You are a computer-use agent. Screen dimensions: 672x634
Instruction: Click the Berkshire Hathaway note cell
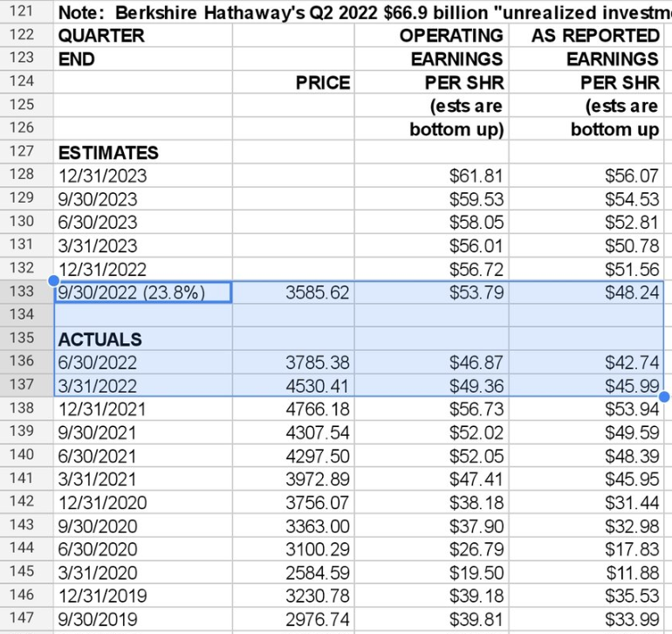point(362,12)
